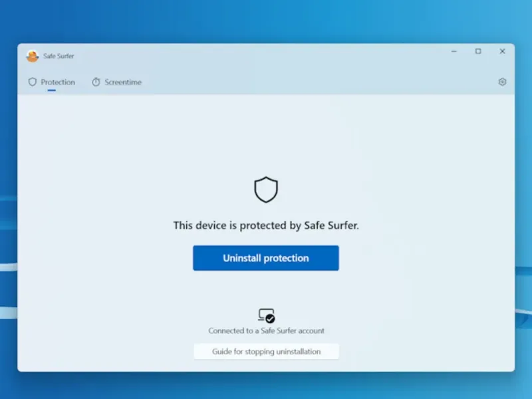Click 'Connected to a Safe Surfer account' text
Viewport: 532px width, 399px height.
click(x=267, y=331)
